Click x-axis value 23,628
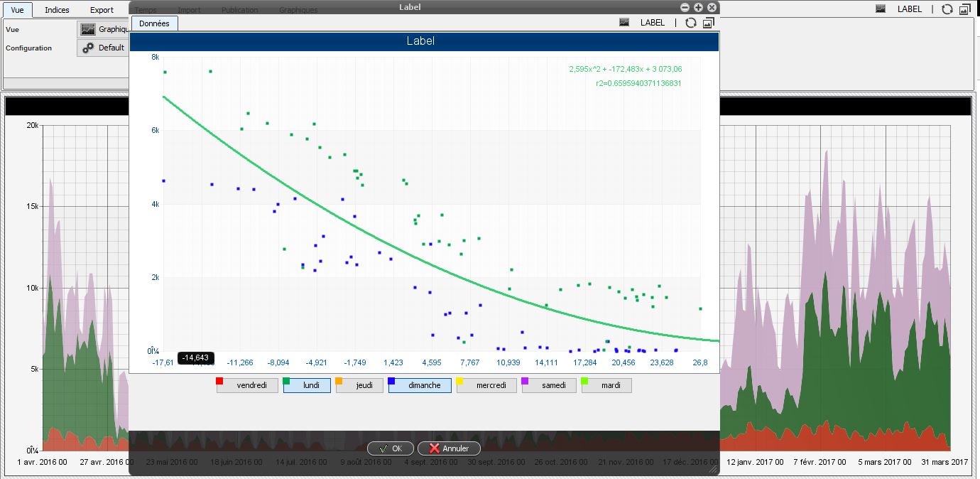 coord(661,362)
